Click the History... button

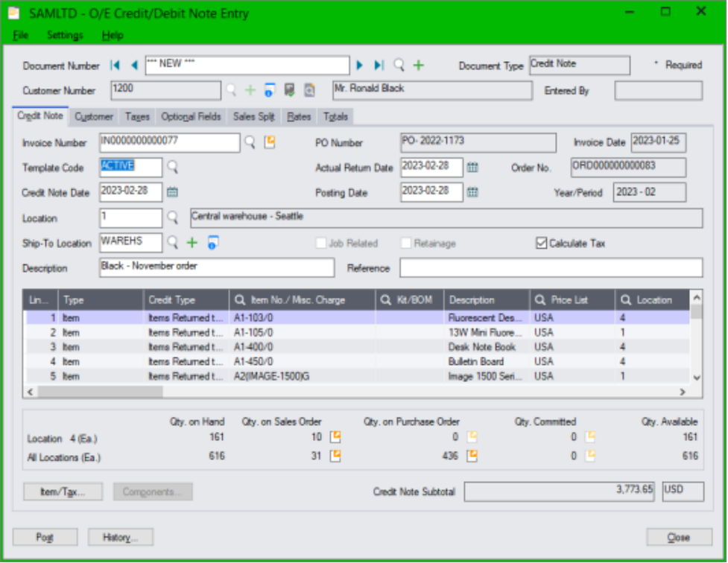click(x=120, y=537)
